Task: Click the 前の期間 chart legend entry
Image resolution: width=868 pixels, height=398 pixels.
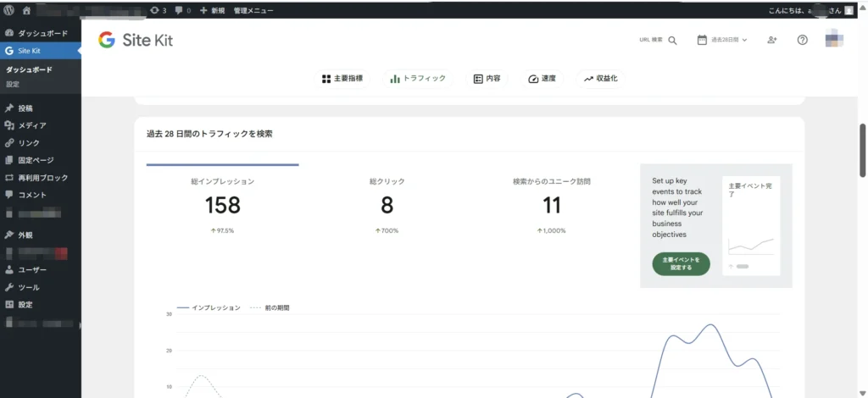Action: [x=270, y=308]
